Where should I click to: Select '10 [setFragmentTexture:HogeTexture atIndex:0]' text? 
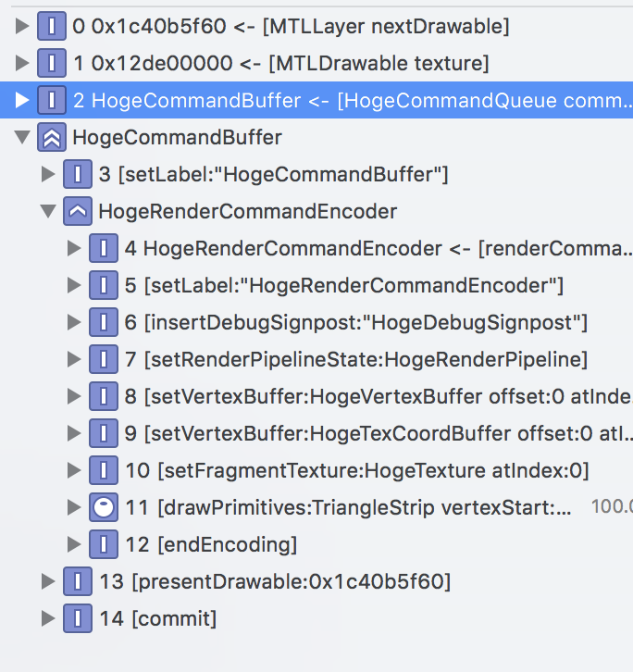(x=357, y=470)
